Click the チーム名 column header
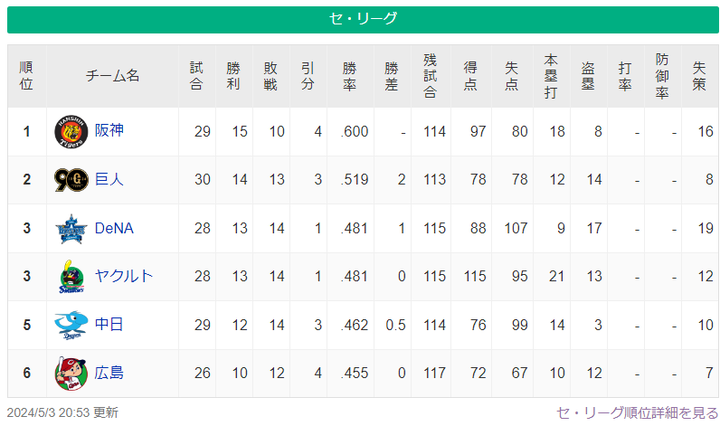720x445 pixels. click(x=112, y=76)
